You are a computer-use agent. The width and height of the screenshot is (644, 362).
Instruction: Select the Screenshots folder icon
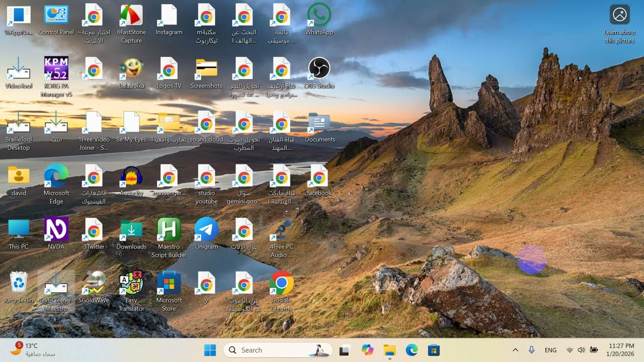click(206, 73)
